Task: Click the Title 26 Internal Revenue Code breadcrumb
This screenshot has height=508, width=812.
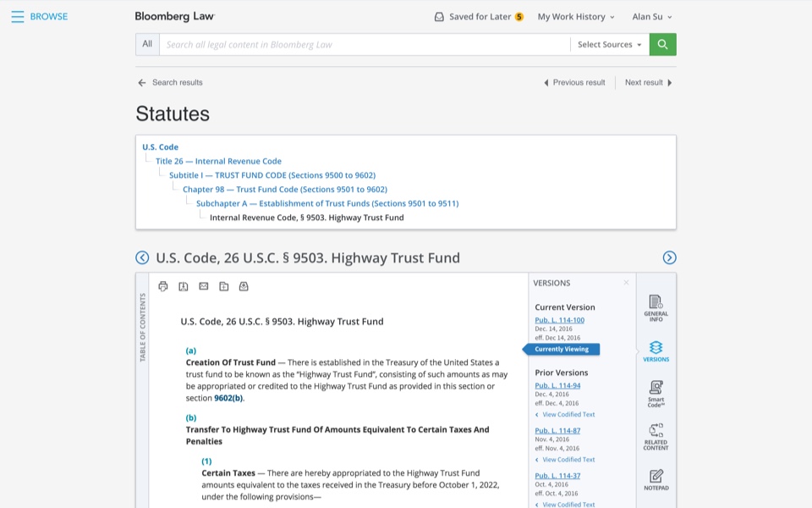Action: [218, 161]
